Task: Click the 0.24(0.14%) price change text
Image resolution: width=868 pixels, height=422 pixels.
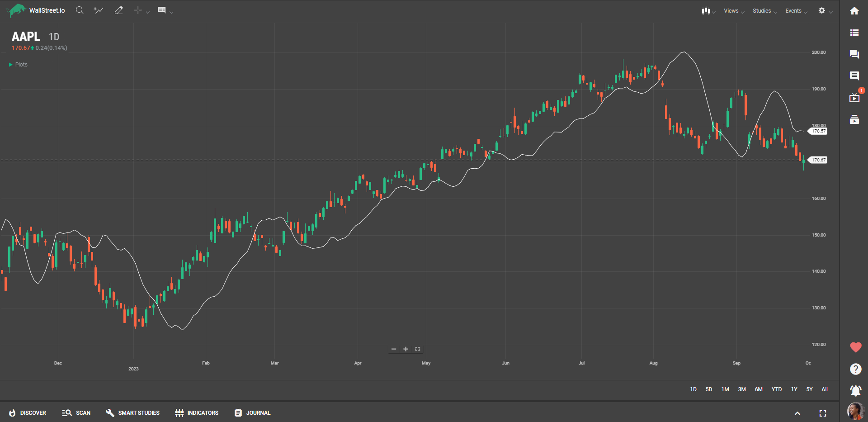Action: pyautogui.click(x=51, y=48)
